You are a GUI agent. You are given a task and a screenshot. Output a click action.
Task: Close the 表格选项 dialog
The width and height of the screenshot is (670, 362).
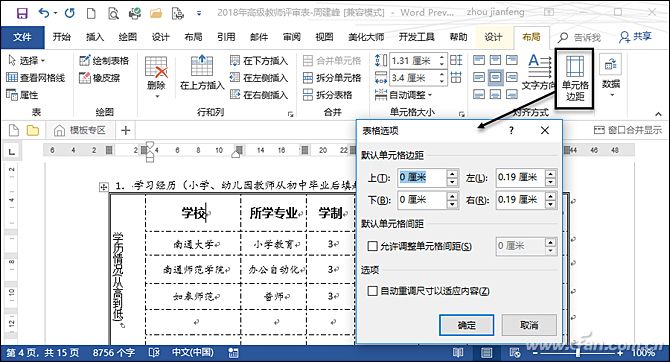point(544,130)
